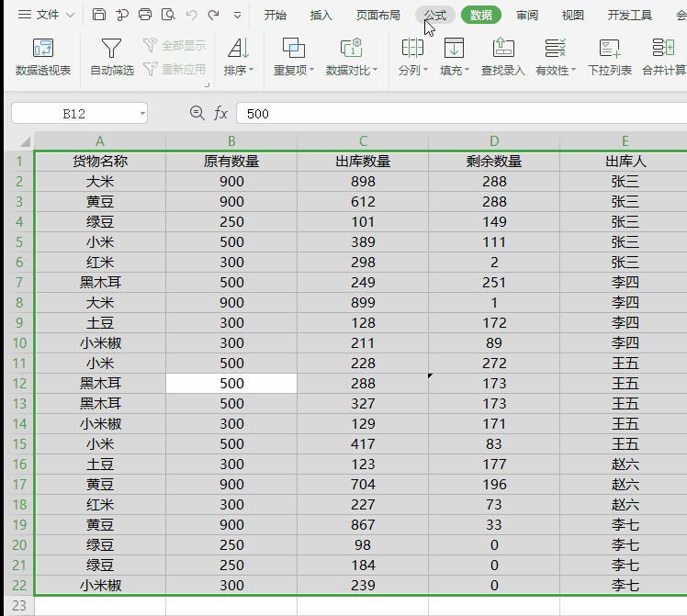Click the 查找录入 icon
The height and width of the screenshot is (616, 687).
(x=503, y=48)
